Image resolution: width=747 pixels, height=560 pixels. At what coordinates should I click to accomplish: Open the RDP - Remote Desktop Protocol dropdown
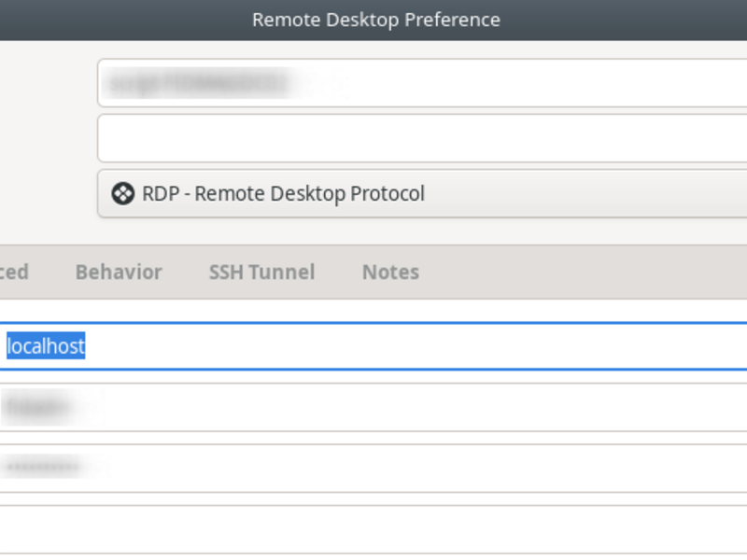(422, 194)
